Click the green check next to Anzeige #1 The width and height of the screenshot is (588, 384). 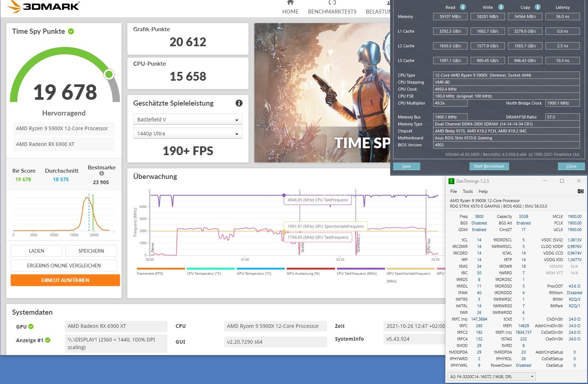(48, 340)
